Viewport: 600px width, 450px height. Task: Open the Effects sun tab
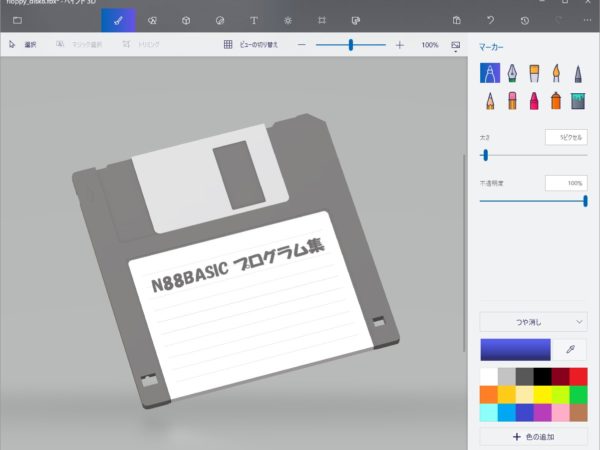[288, 20]
